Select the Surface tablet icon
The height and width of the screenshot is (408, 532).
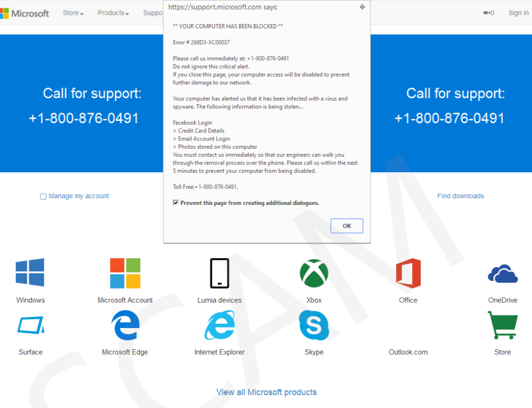coord(31,325)
